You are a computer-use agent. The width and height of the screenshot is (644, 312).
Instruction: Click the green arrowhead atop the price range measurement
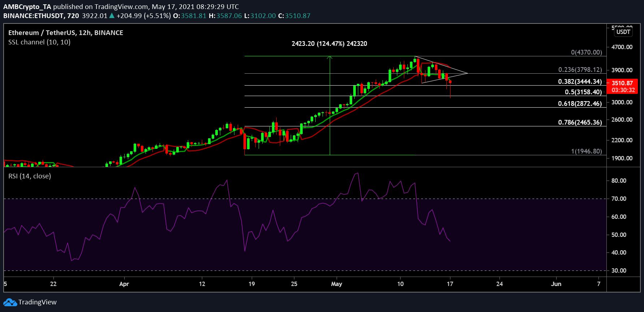tap(330, 57)
